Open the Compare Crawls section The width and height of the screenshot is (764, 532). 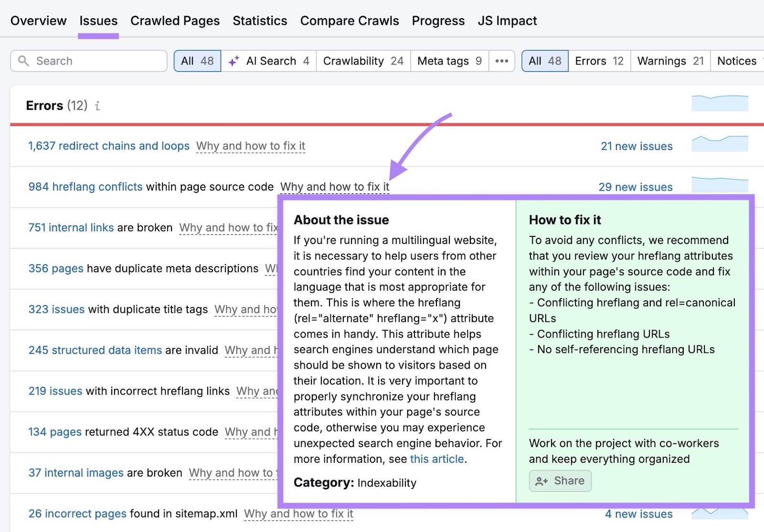point(349,21)
